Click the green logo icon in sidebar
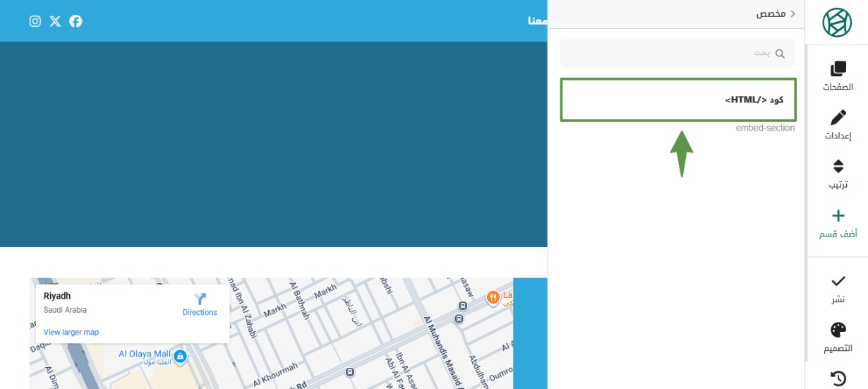The width and height of the screenshot is (868, 389). coord(837,23)
